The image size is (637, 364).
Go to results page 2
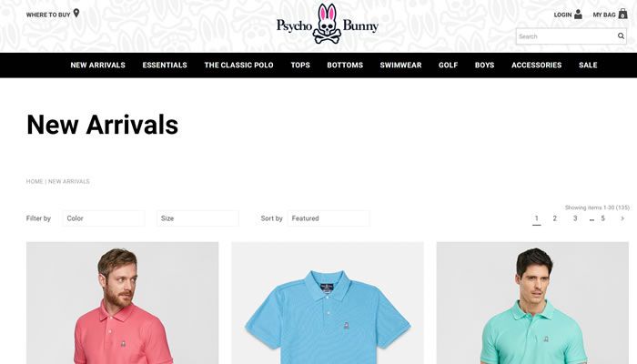coord(554,218)
